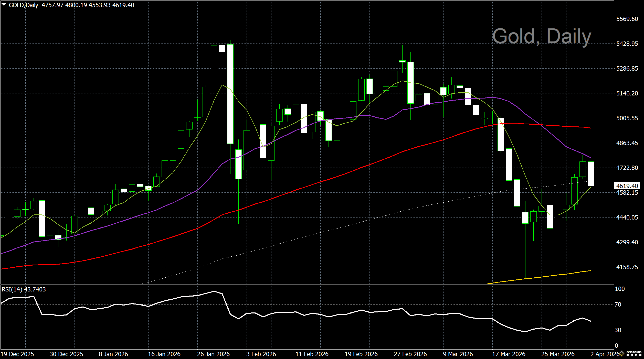Click the GOLD,Daily symbol title text
The width and height of the screenshot is (644, 359).
(23, 5)
